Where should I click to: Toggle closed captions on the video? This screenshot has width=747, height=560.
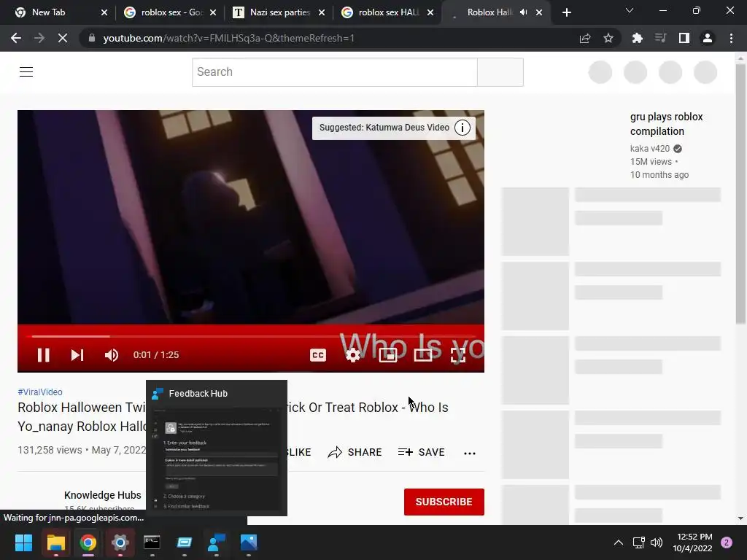pos(318,355)
